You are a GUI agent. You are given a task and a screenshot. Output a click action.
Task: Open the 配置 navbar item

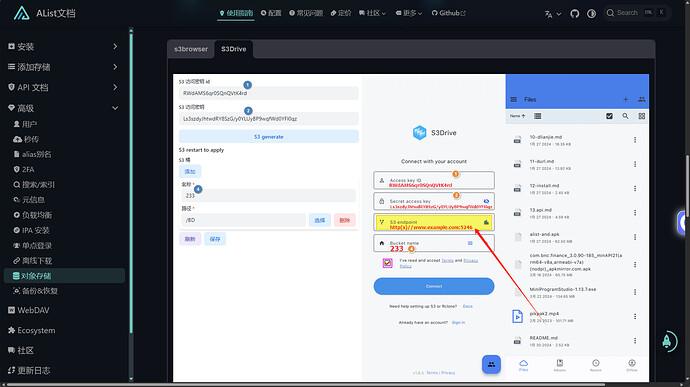(271, 13)
